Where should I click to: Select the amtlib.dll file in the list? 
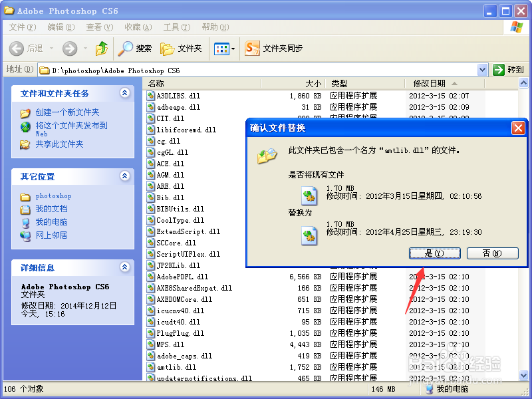pos(175,367)
